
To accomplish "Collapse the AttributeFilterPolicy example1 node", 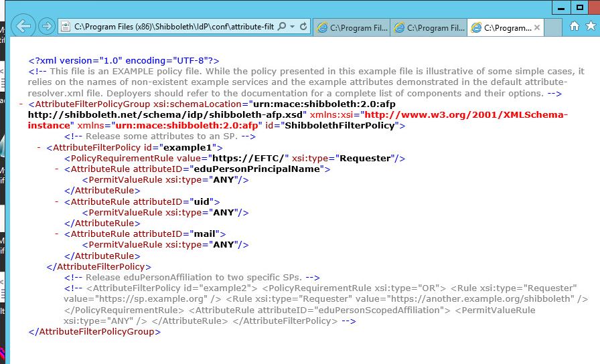I will tap(39, 148).
